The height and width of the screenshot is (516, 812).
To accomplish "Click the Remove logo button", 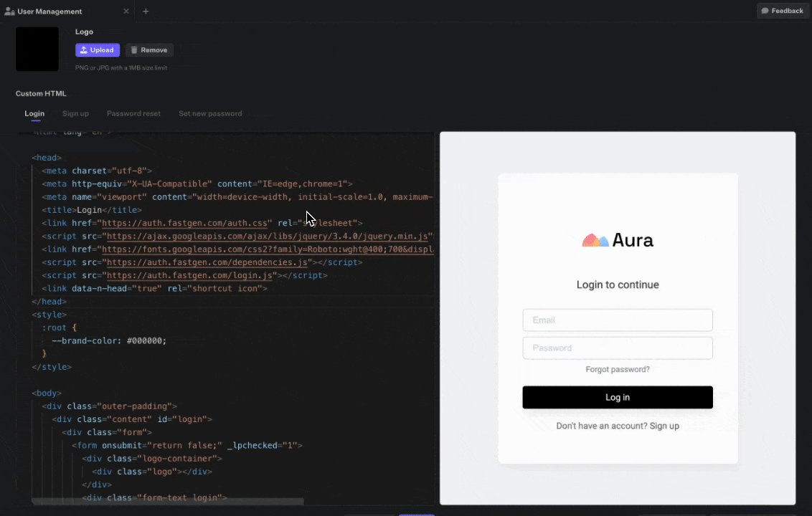I will [149, 50].
